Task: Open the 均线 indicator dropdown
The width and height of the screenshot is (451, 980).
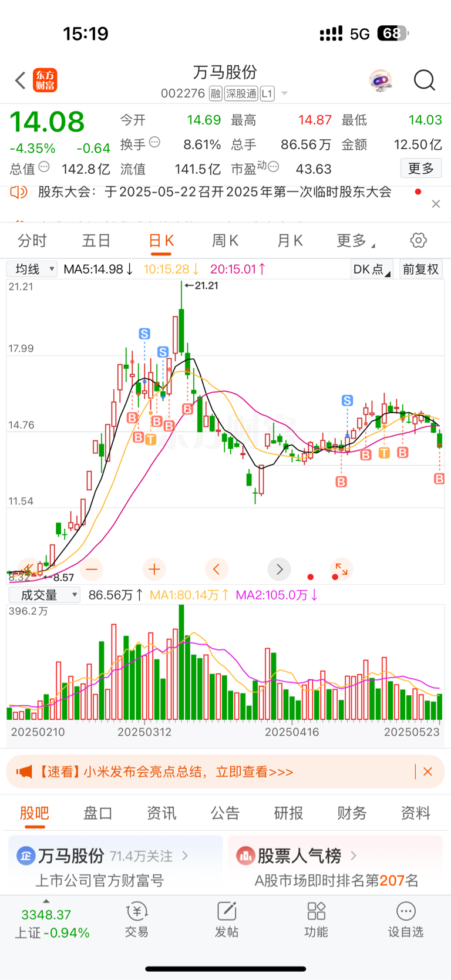Action: coord(32,269)
